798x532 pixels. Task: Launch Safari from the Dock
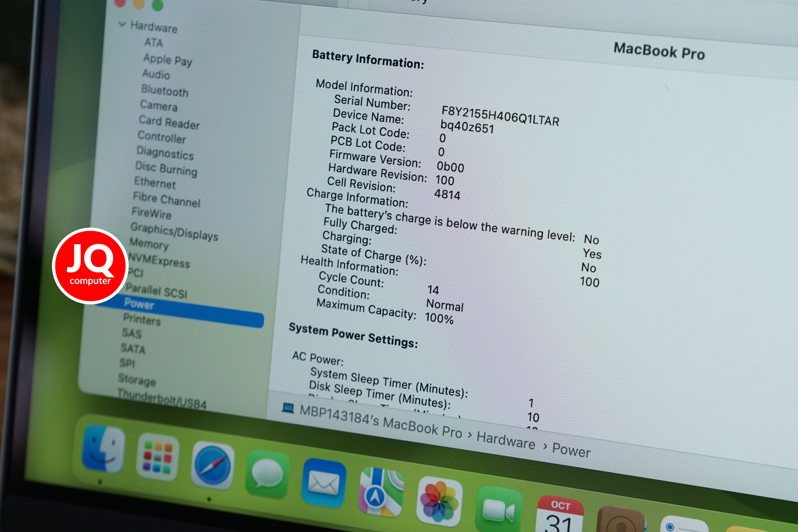point(213,466)
